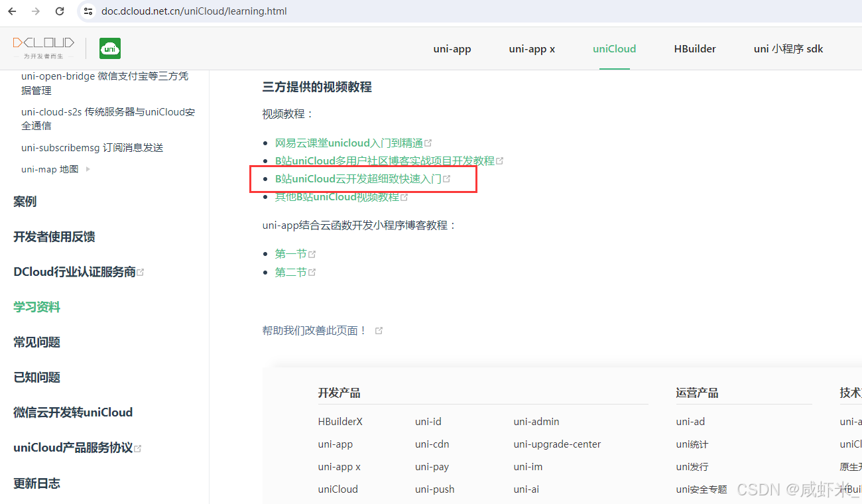
Task: Open uniCloud footer link
Action: [338, 489]
